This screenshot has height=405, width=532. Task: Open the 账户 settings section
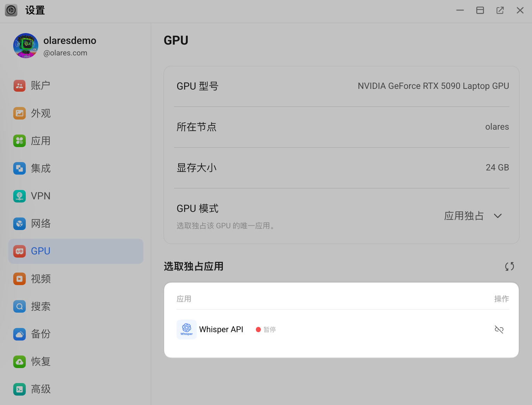coord(41,86)
